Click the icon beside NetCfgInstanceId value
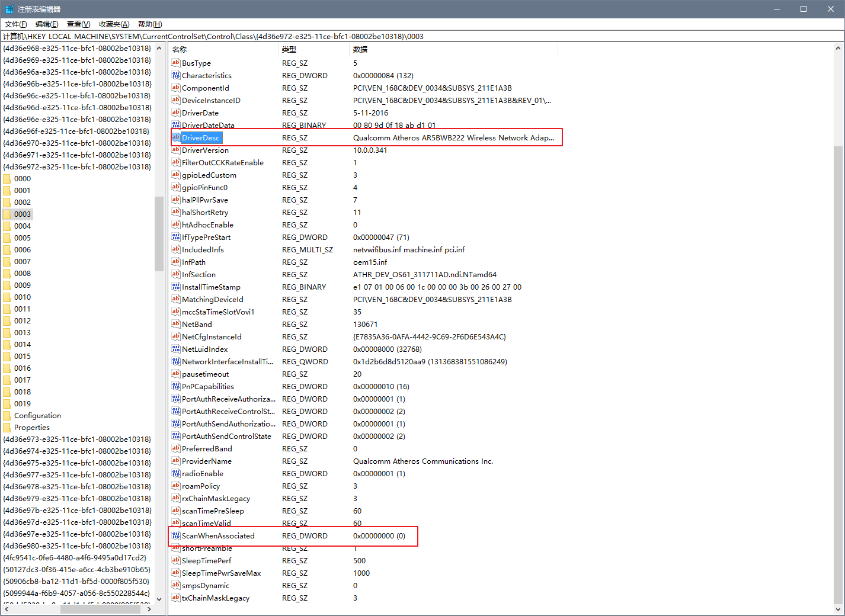Viewport: 845px width, 616px height. point(176,336)
